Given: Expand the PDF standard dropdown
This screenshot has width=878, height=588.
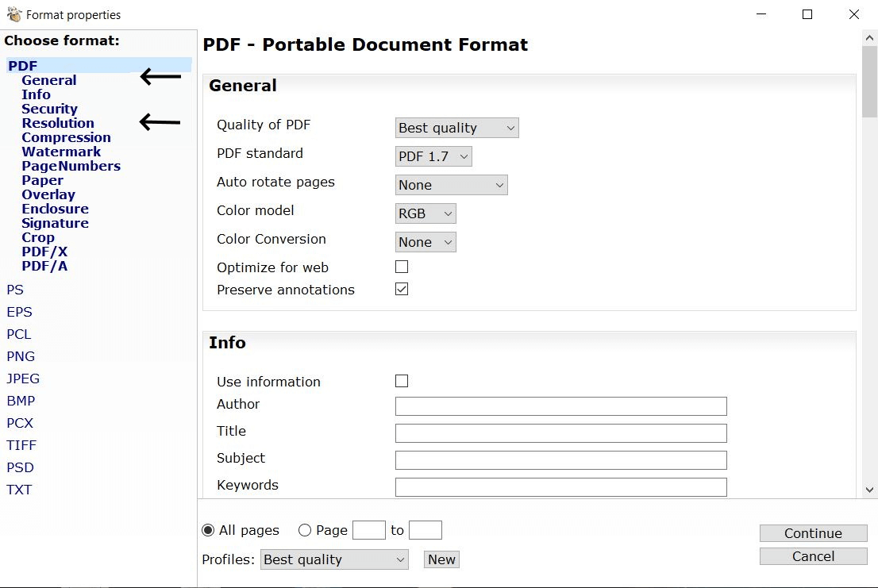Looking at the screenshot, I should tap(433, 156).
